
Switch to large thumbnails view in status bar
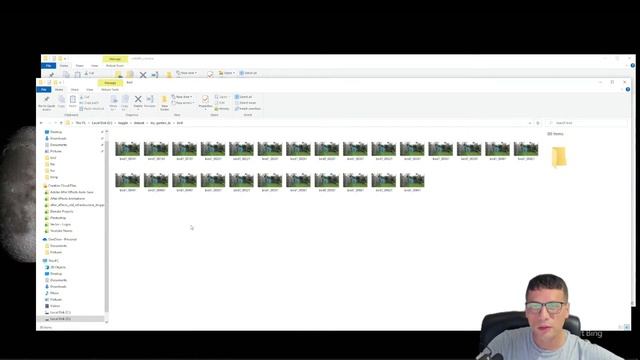(x=627, y=327)
